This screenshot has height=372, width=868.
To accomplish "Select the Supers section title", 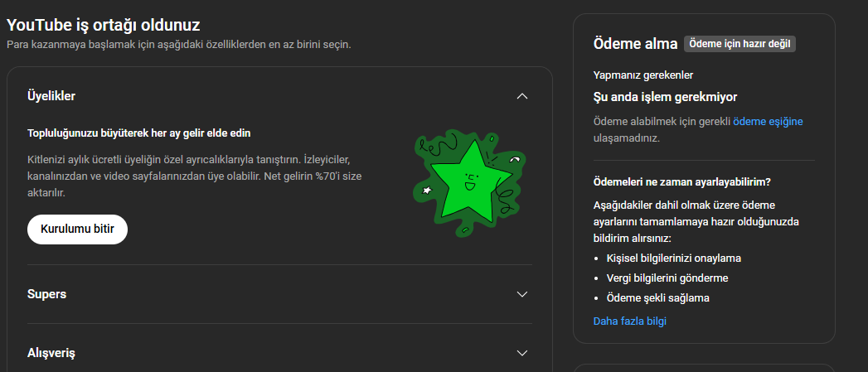I will (46, 294).
